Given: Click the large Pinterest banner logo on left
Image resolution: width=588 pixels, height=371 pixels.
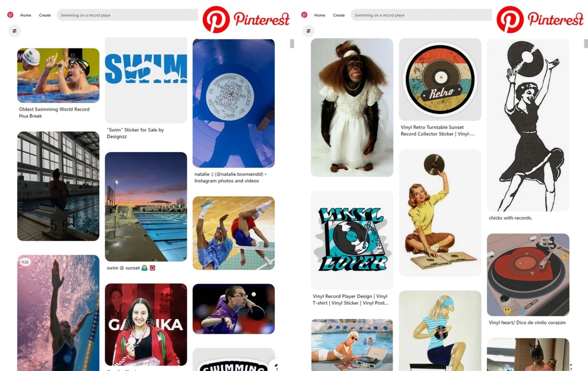Looking at the screenshot, I should point(246,19).
